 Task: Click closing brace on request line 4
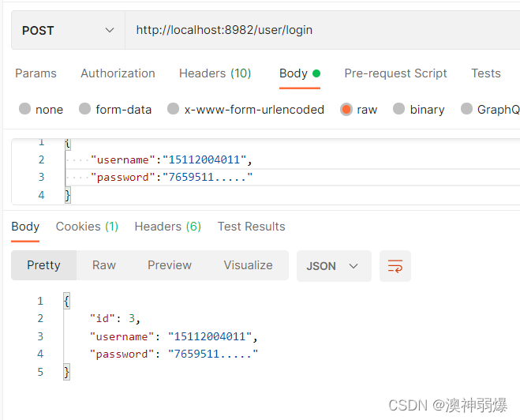[x=68, y=195]
